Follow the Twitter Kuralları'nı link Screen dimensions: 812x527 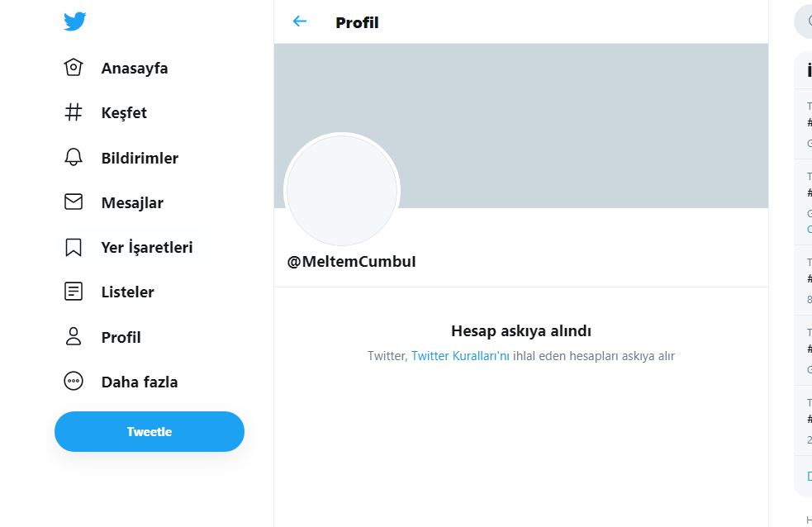(x=460, y=356)
